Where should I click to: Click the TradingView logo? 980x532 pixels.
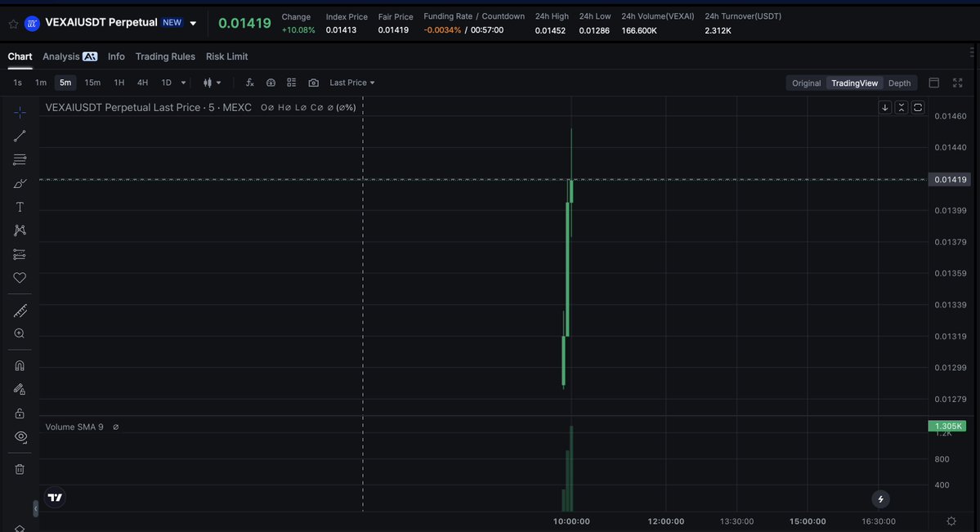coord(55,498)
